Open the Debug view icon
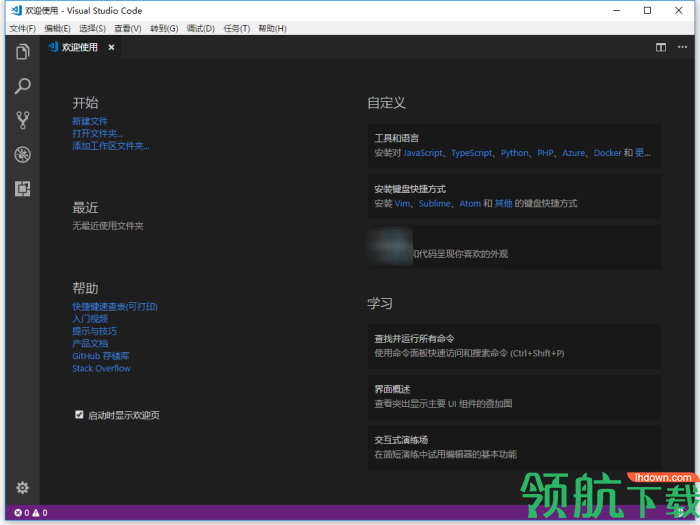The image size is (700, 525). coord(22,154)
